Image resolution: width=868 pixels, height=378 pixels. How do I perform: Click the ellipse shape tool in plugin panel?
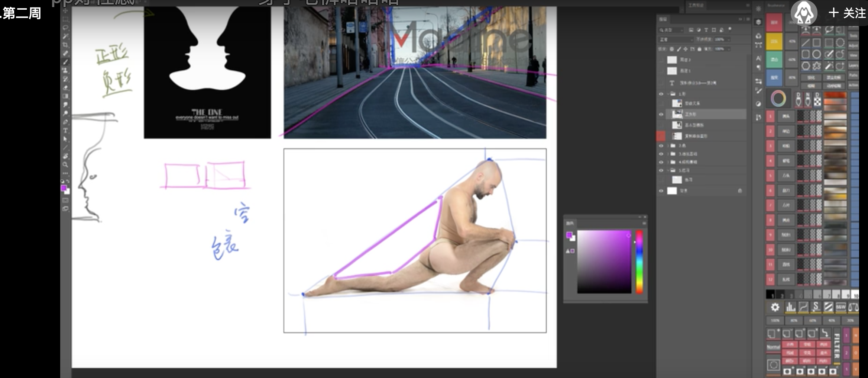point(817,54)
